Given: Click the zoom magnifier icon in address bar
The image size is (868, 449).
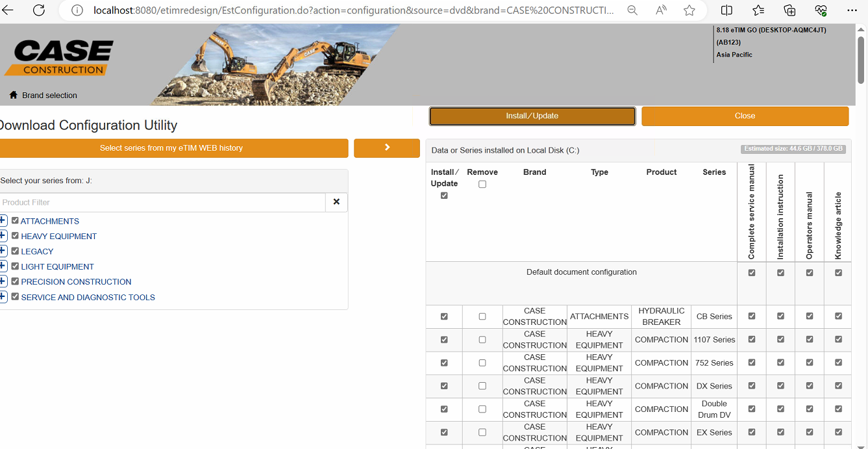Looking at the screenshot, I should coord(632,10).
